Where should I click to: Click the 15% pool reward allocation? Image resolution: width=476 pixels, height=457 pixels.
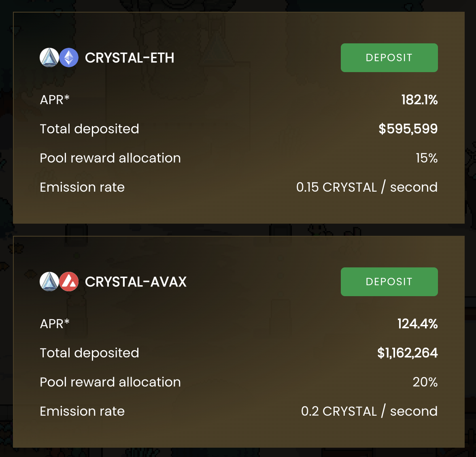[x=427, y=158]
